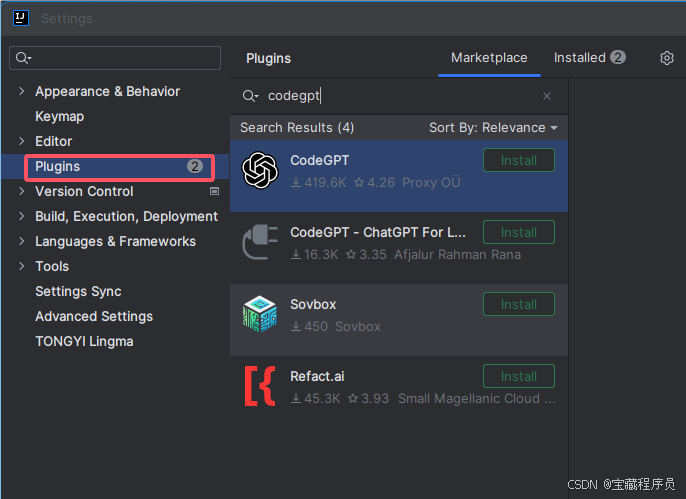Click the CodeGPT OpenAI logo icon

click(x=260, y=170)
